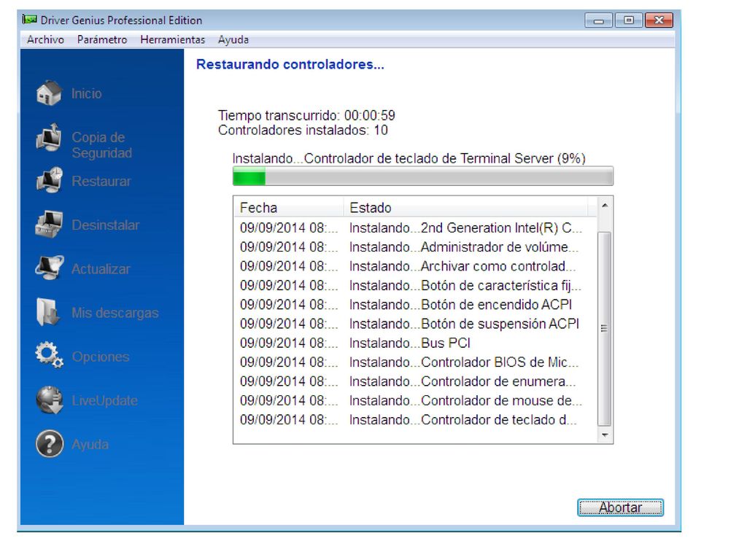
Task: Select Desinstalar sidebar label
Action: click(105, 225)
